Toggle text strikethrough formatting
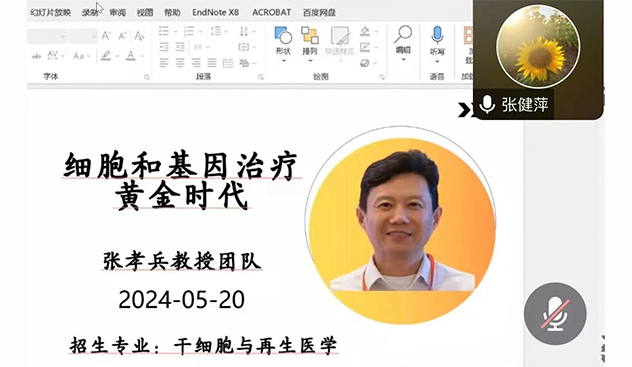The image size is (632, 367). [x=36, y=56]
